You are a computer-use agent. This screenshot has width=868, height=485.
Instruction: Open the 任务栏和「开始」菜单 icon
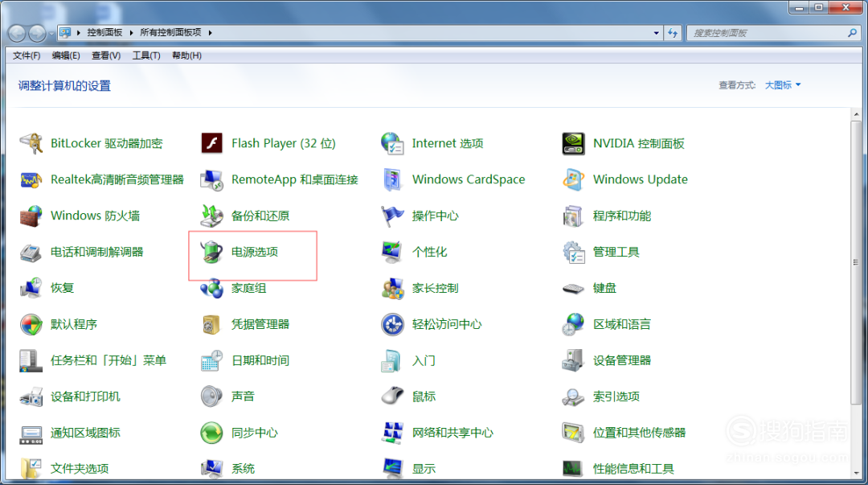click(x=31, y=360)
